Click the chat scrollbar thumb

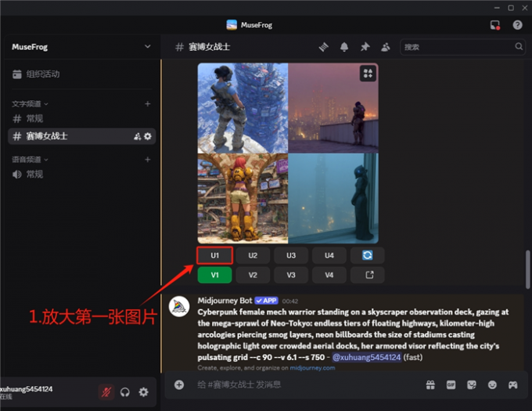(x=527, y=270)
